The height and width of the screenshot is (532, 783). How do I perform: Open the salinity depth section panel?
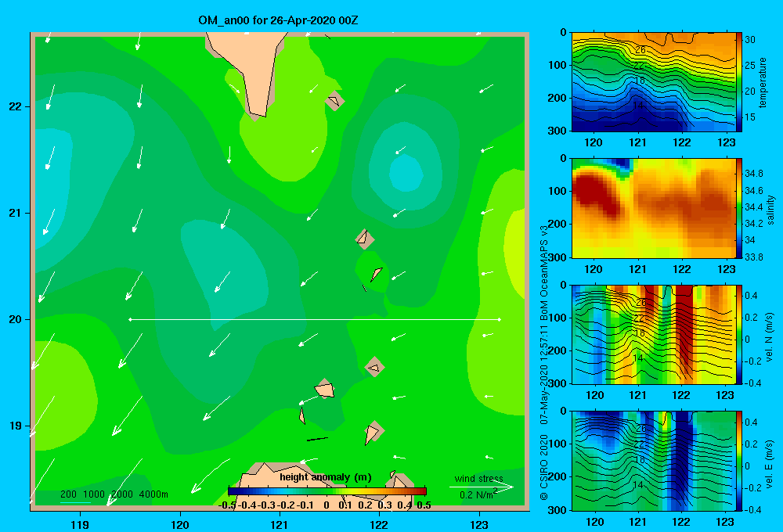pyautogui.click(x=654, y=208)
